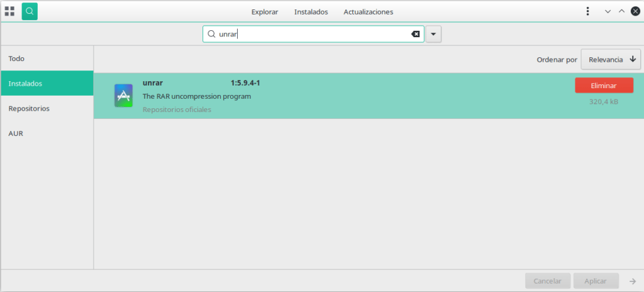Select Todo in the sidebar
Viewport: 644px width, 292px height.
[x=47, y=59]
